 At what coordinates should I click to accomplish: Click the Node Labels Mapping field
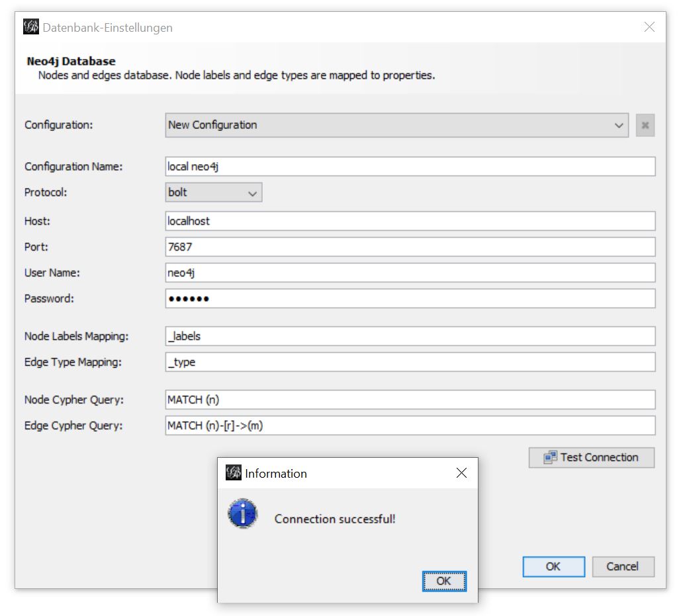(410, 336)
